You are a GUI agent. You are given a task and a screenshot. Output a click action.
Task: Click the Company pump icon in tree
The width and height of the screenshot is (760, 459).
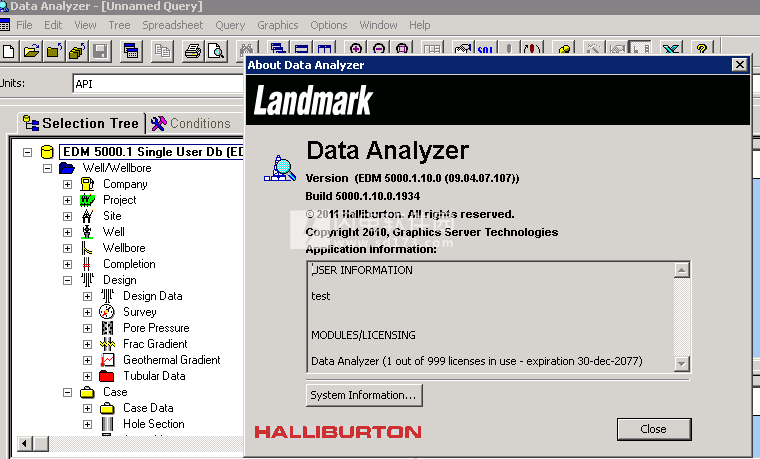[x=87, y=184]
